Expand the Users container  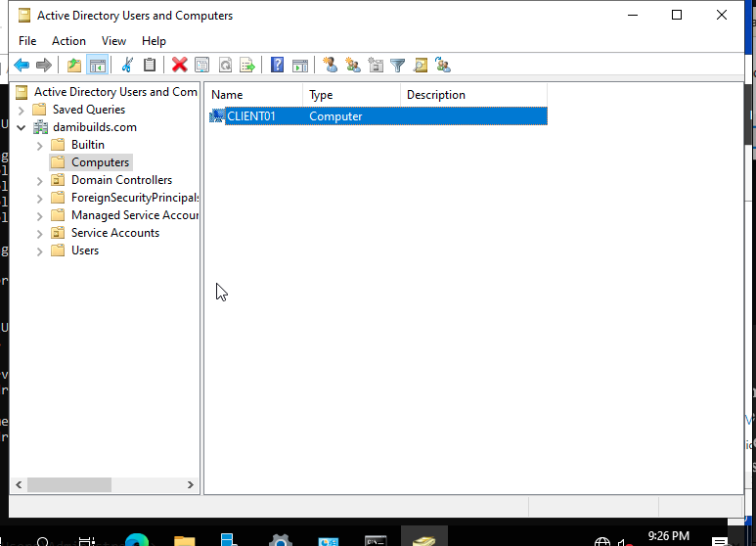39,251
